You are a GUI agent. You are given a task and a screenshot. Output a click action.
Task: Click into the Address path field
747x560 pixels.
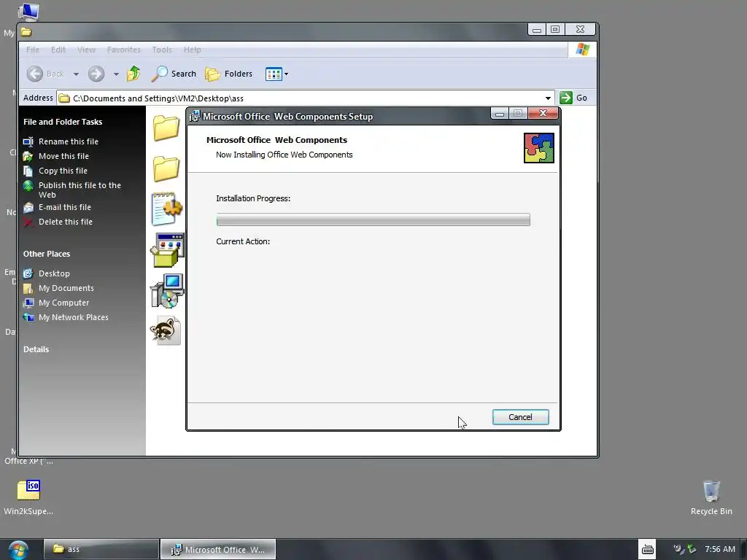pos(305,98)
